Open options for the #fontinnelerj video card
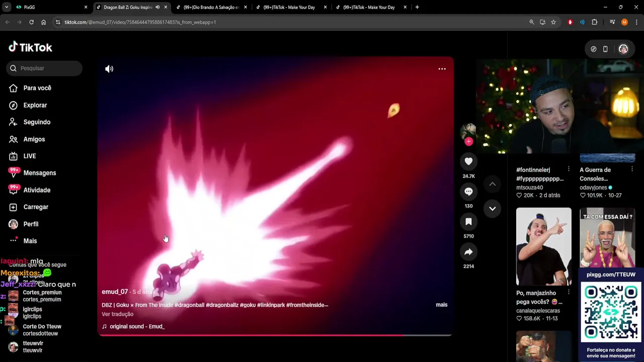Image resolution: width=644 pixels, height=362 pixels. [x=569, y=170]
